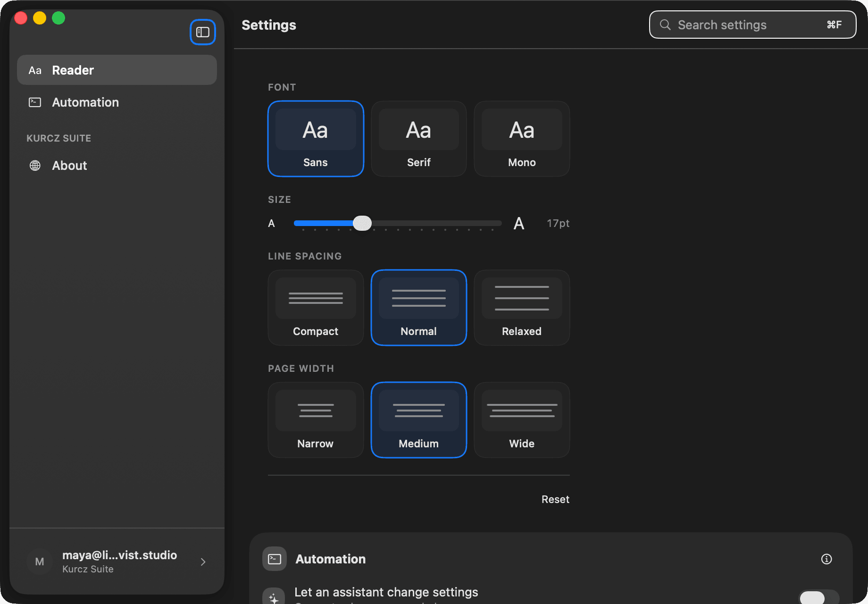Select the Sans font option
This screenshot has width=868, height=604.
(x=316, y=139)
